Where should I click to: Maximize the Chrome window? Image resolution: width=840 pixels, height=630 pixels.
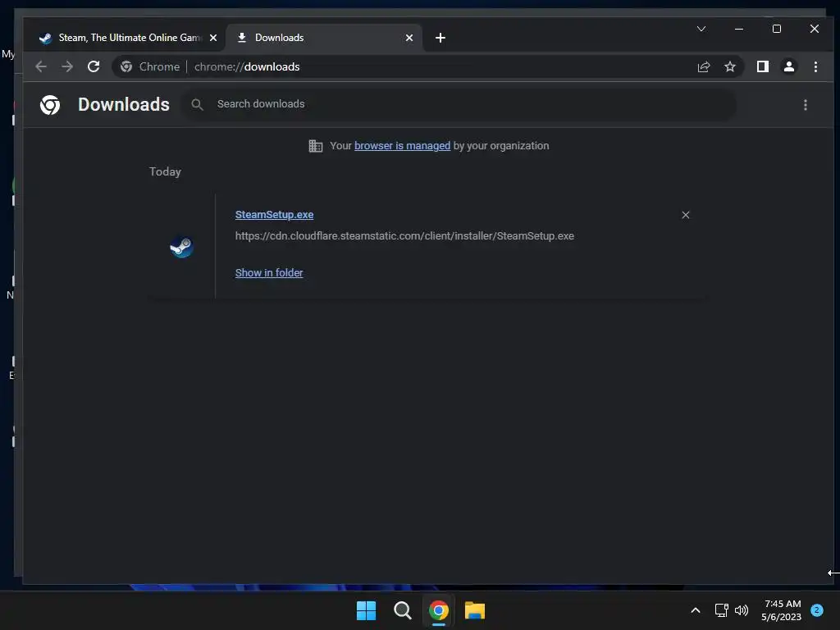coord(777,29)
